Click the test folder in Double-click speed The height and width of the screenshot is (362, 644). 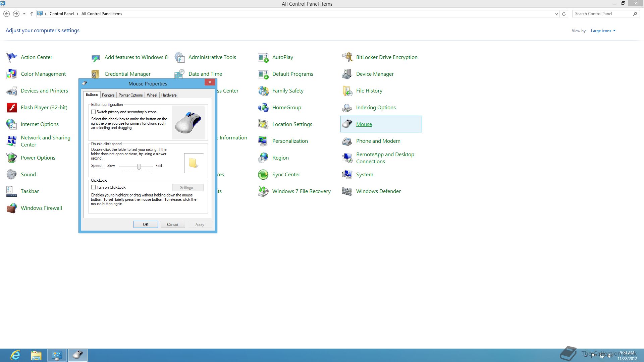click(x=194, y=163)
